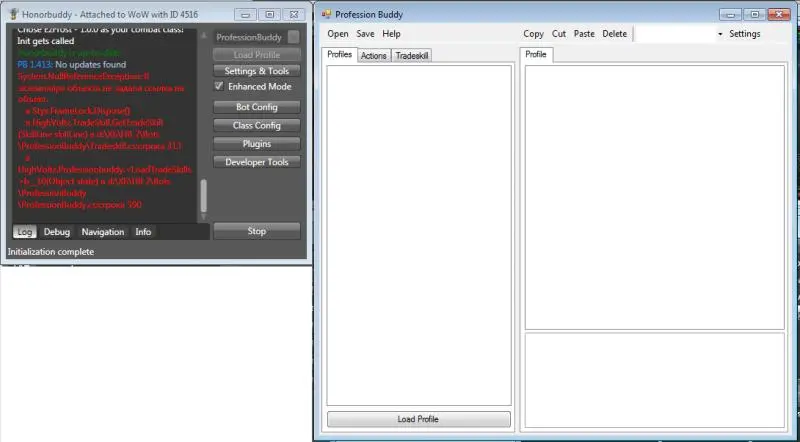Click the 'Initialization complete' status text

tap(51, 252)
